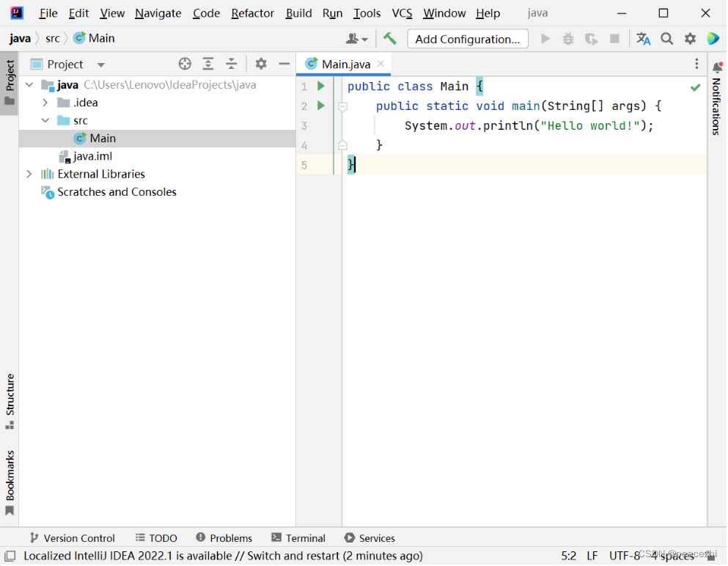Click the Add Configuration button
Screen dimensions: 728x566
tap(468, 39)
